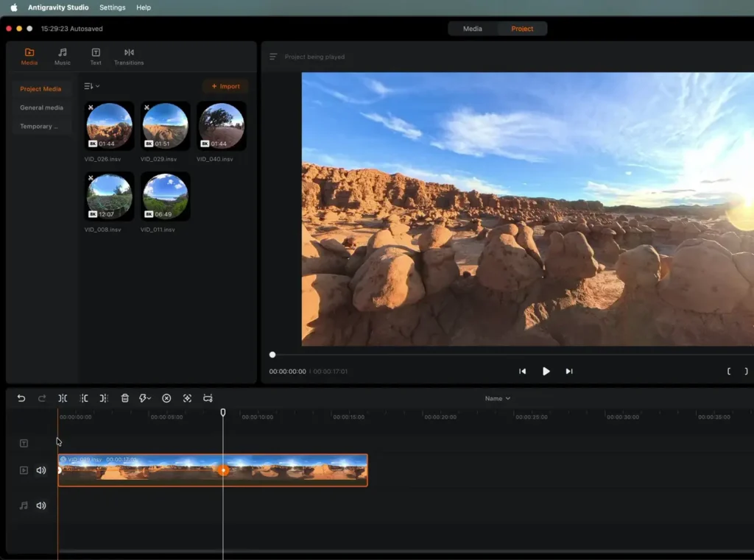Viewport: 754px width, 560px height.
Task: Click the undo arrow in timeline toolbar
Action: pyautogui.click(x=21, y=398)
